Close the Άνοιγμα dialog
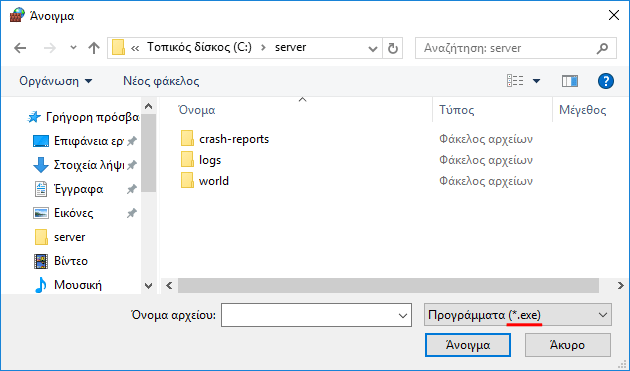This screenshot has height=371, width=630. 614,16
